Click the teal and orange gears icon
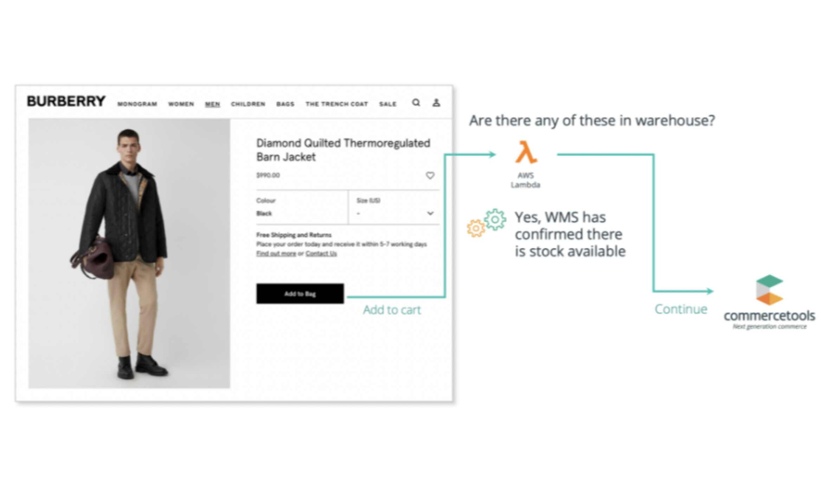Image resolution: width=835 pixels, height=504 pixels. [x=486, y=223]
